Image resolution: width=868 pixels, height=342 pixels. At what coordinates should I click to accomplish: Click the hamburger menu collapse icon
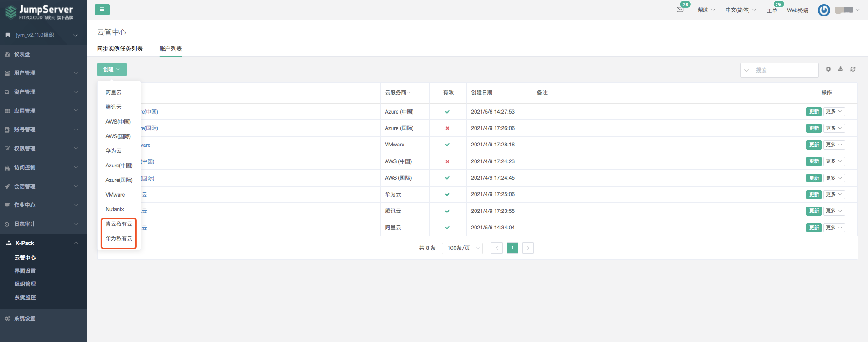point(102,9)
